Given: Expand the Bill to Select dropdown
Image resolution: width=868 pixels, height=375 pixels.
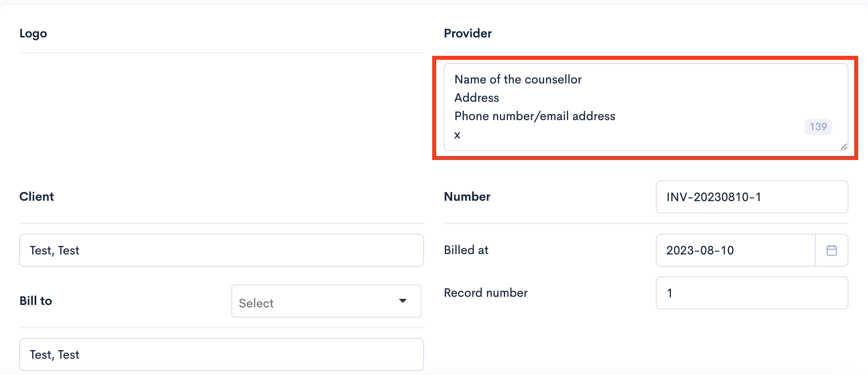Looking at the screenshot, I should point(326,301).
